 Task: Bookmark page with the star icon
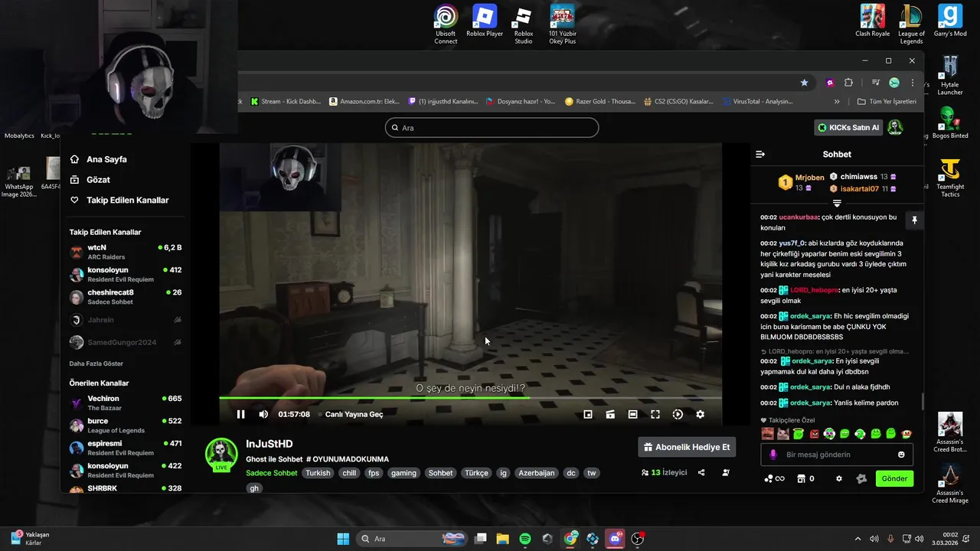(x=804, y=83)
